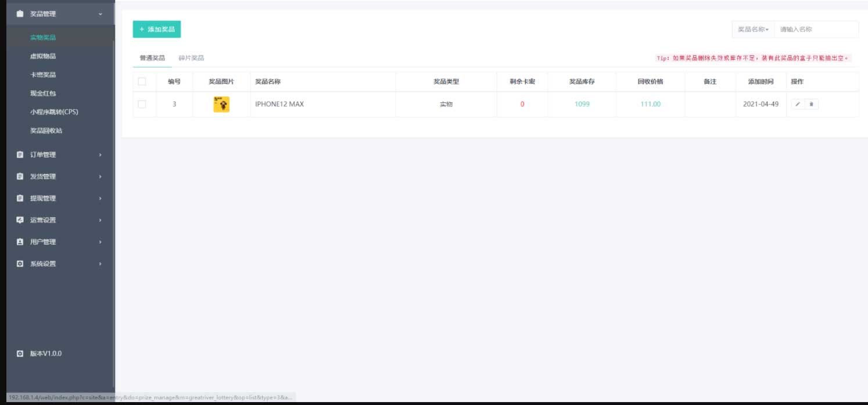Expand the 提现管理 chevron
The image size is (868, 405).
101,198
